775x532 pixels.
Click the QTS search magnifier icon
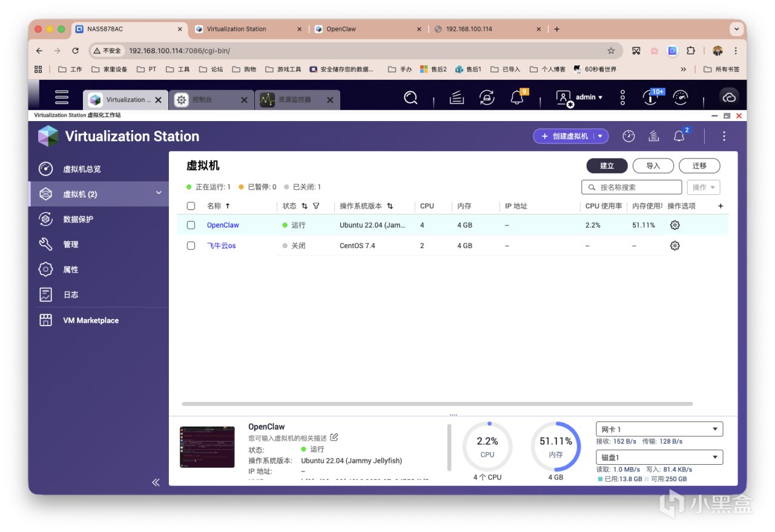click(411, 97)
